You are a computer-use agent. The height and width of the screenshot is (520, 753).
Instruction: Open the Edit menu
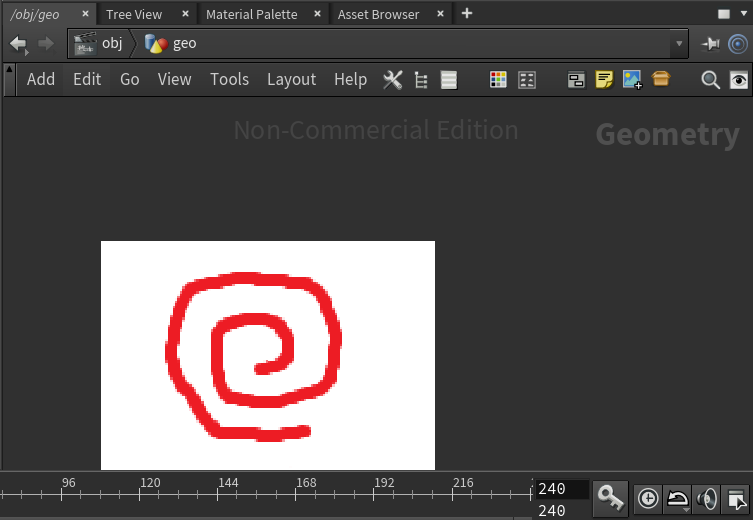click(x=87, y=79)
